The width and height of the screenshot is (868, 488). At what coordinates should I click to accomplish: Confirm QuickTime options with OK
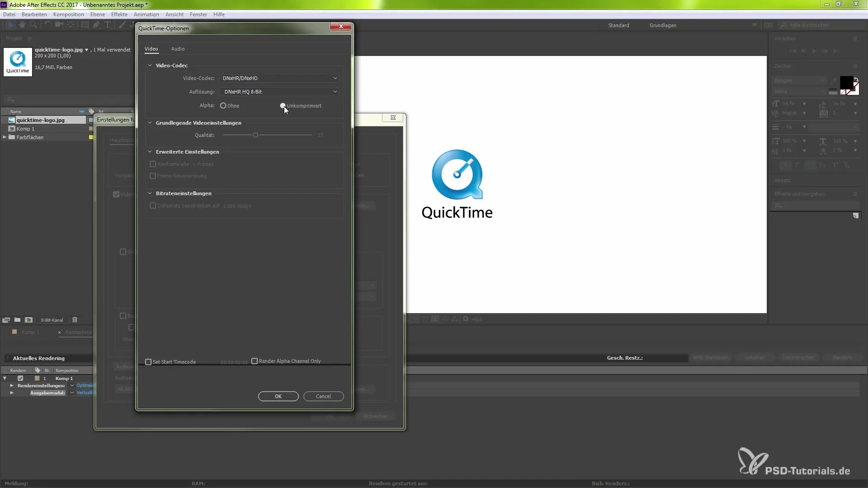(278, 396)
